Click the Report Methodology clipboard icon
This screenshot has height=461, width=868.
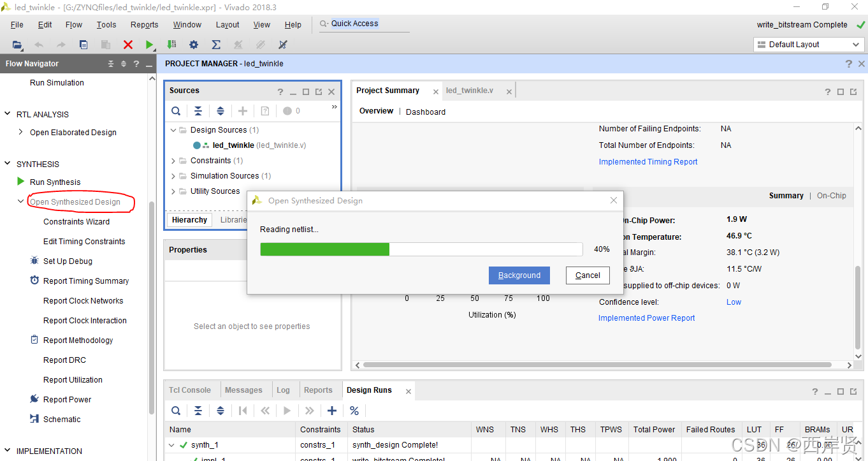pos(34,340)
